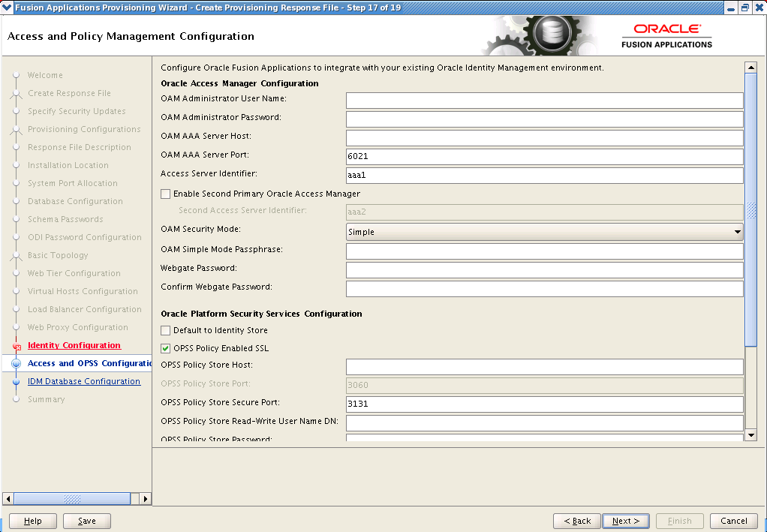Click the Help button
767x532 pixels.
(x=33, y=521)
